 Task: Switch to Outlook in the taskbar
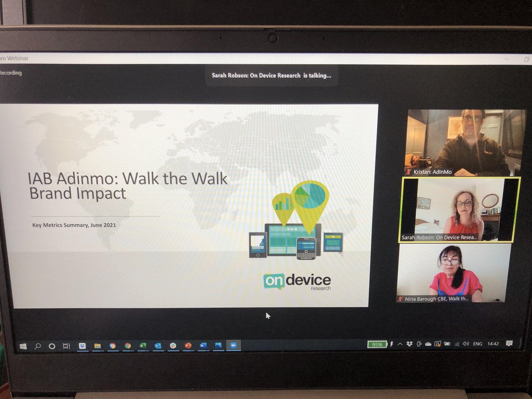point(158,346)
